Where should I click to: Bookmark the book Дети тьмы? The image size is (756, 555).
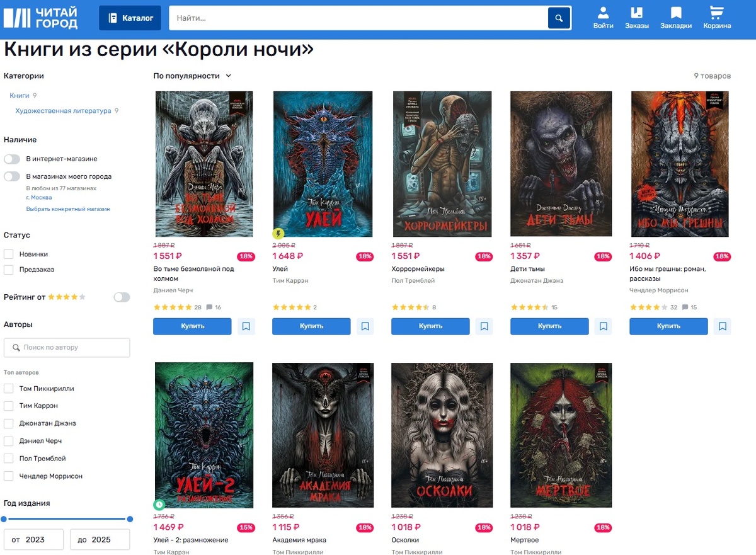coord(604,326)
